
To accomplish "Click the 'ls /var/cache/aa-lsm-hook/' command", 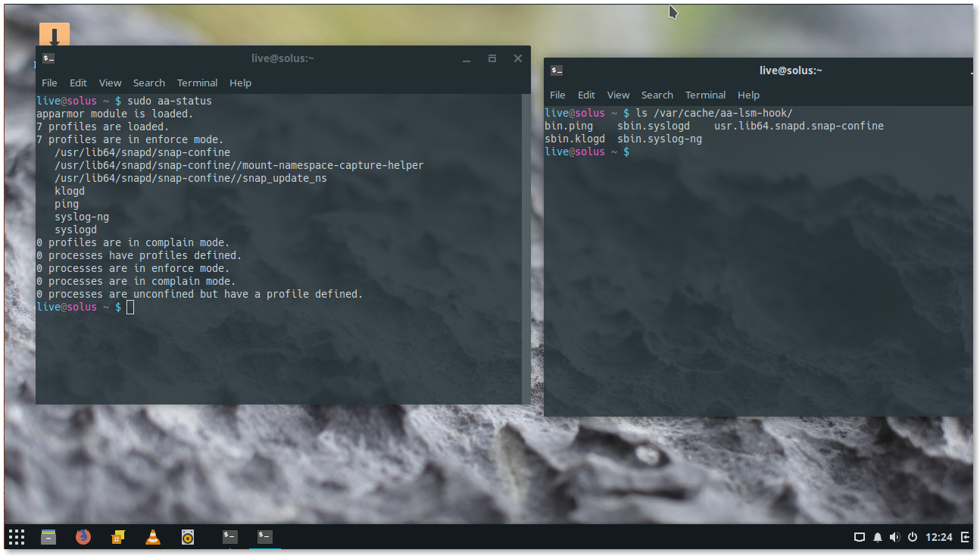I will point(714,113).
